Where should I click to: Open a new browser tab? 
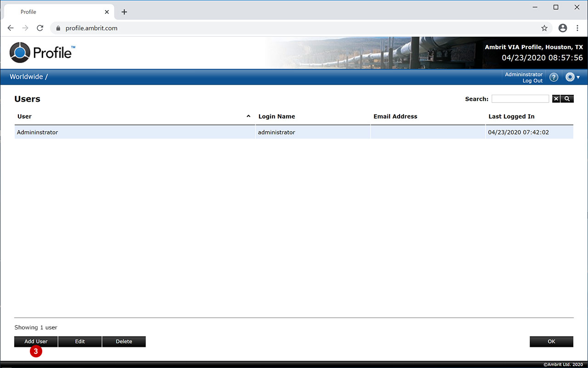coord(124,12)
